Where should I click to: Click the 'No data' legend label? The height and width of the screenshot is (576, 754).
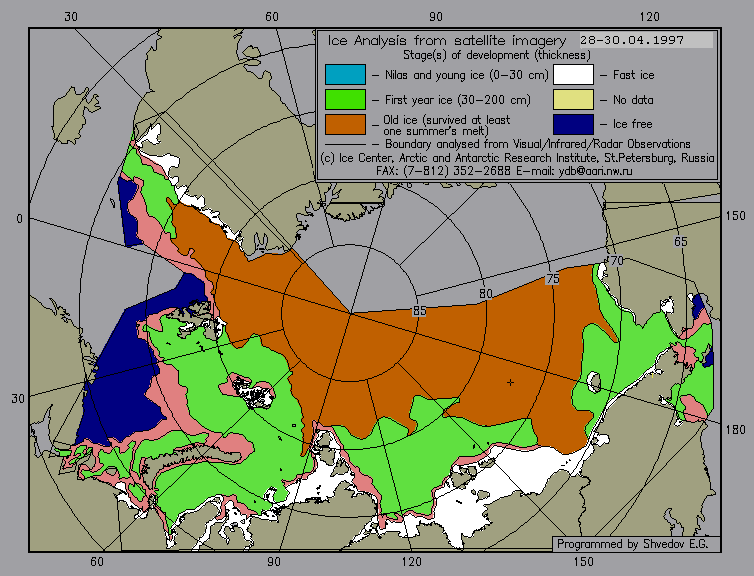[x=633, y=100]
